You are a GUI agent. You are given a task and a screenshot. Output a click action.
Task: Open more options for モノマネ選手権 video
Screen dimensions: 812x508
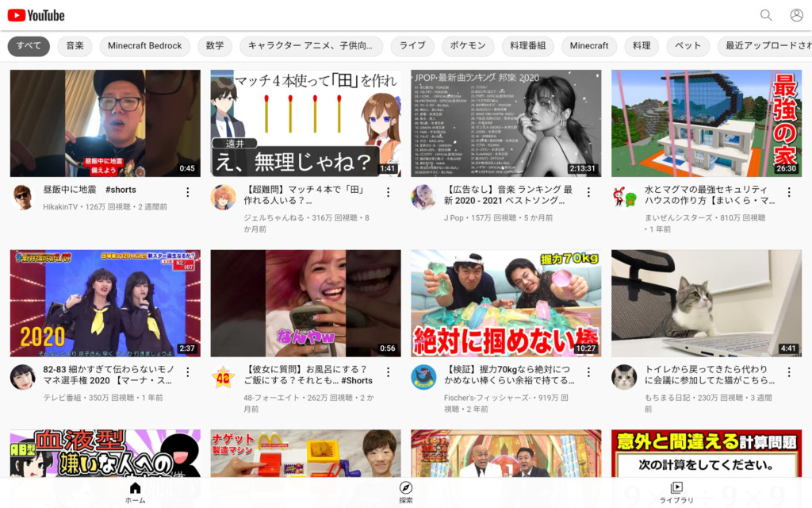click(x=187, y=372)
